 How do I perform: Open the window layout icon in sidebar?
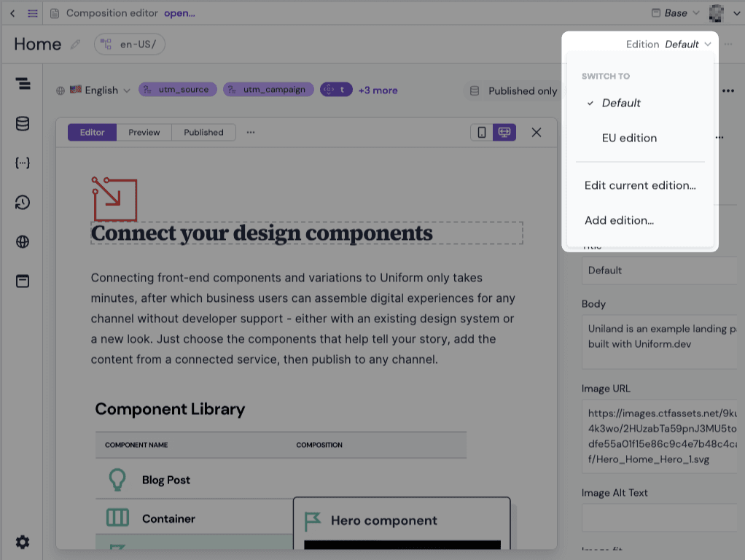click(23, 281)
